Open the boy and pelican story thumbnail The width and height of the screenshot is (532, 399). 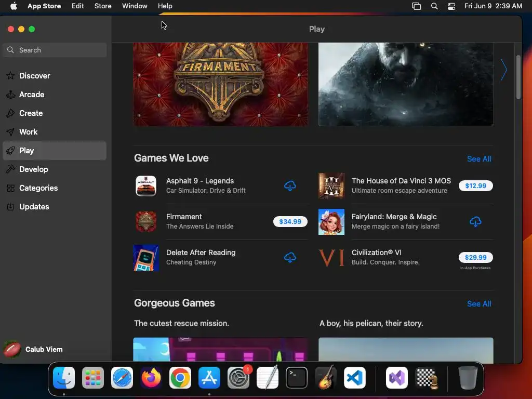(x=406, y=349)
